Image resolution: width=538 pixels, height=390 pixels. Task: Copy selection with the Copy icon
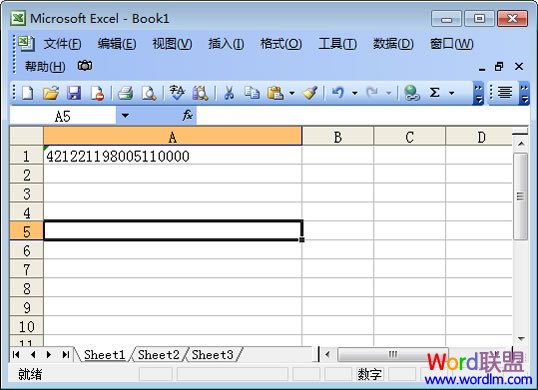pos(252,93)
